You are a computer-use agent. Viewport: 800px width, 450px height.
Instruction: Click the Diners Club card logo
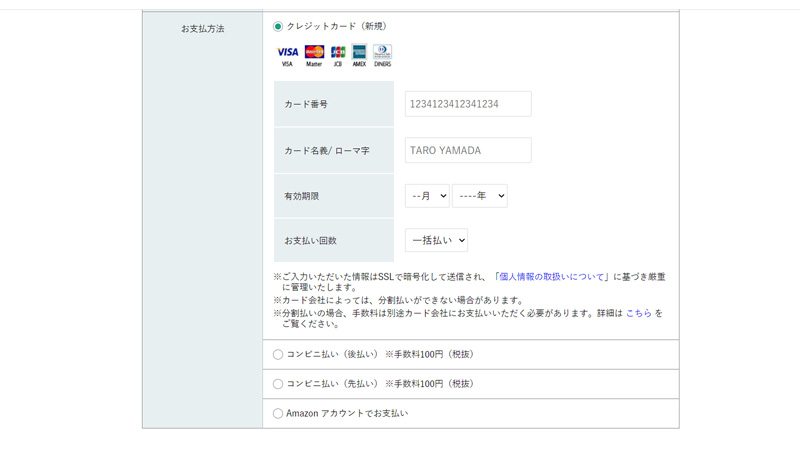382,52
